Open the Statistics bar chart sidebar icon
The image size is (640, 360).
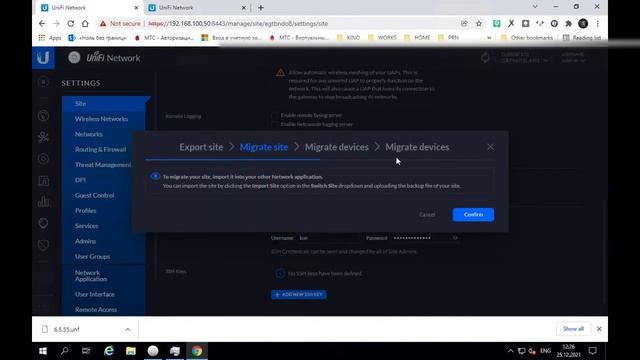[x=43, y=202]
